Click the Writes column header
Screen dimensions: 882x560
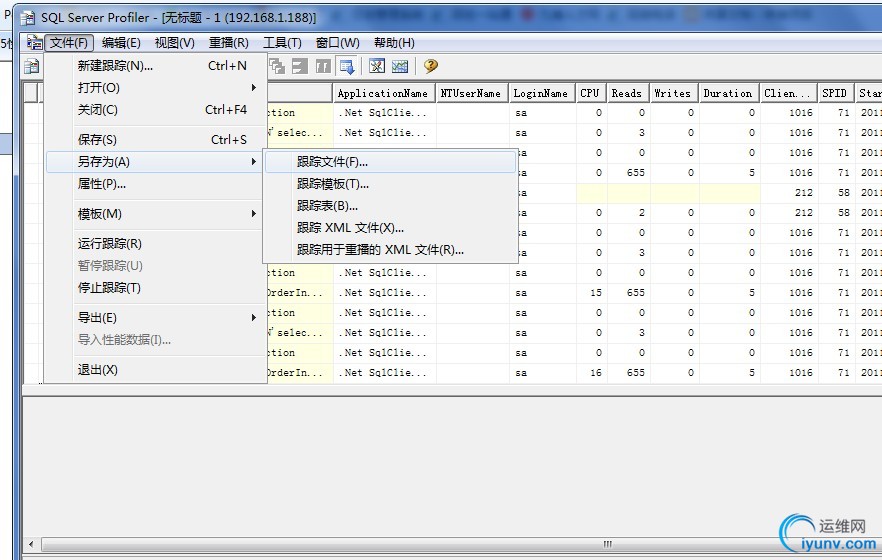click(674, 93)
